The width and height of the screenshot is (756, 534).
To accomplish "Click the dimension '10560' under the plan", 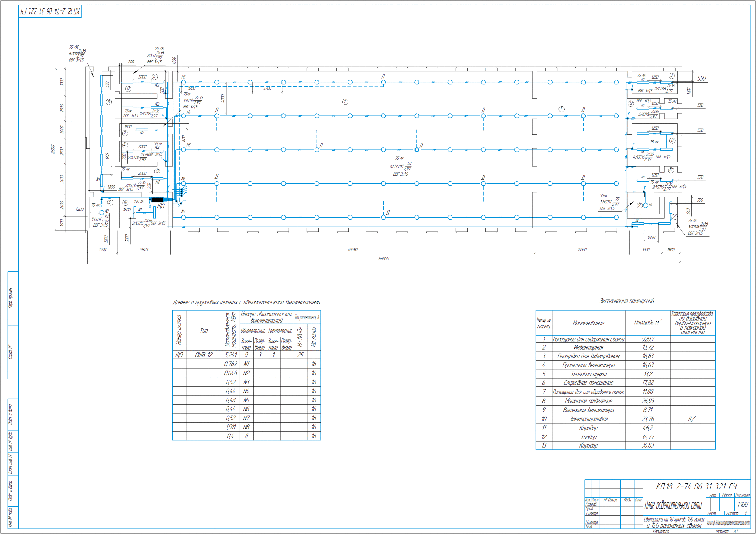I will [x=582, y=249].
